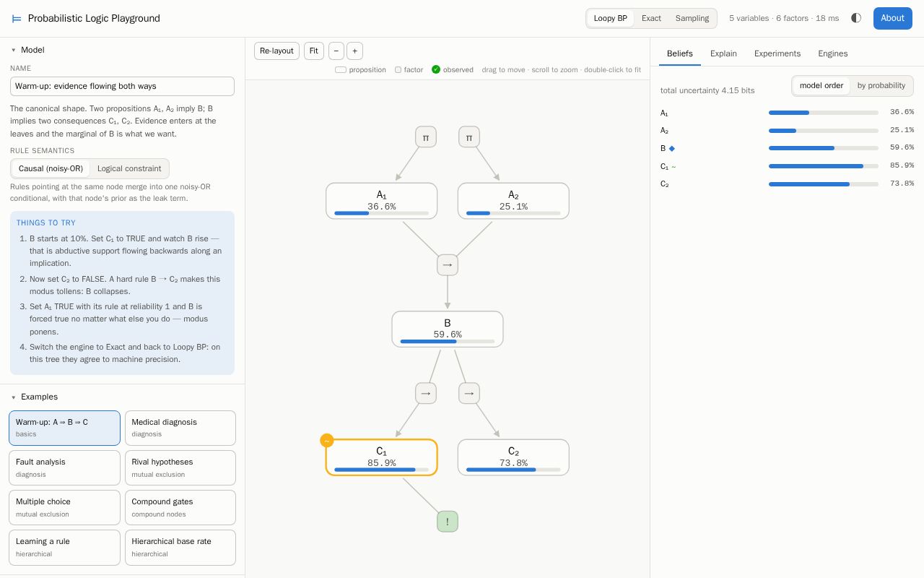Click the Re-layout button

pyautogui.click(x=276, y=51)
